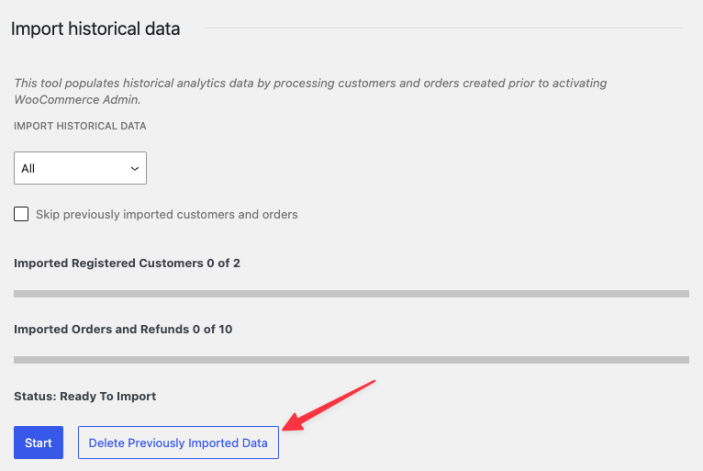This screenshot has width=703, height=471.
Task: Click the Skip previously imported customers label
Action: 166,214
